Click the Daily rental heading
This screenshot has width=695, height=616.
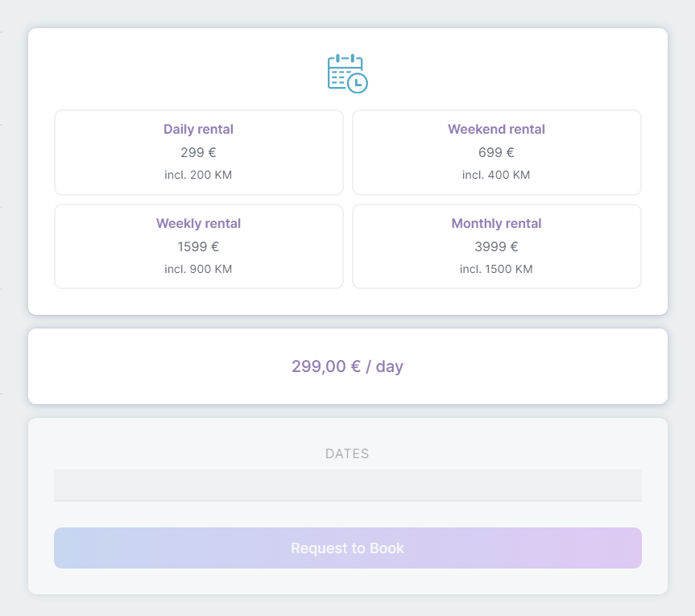point(198,129)
